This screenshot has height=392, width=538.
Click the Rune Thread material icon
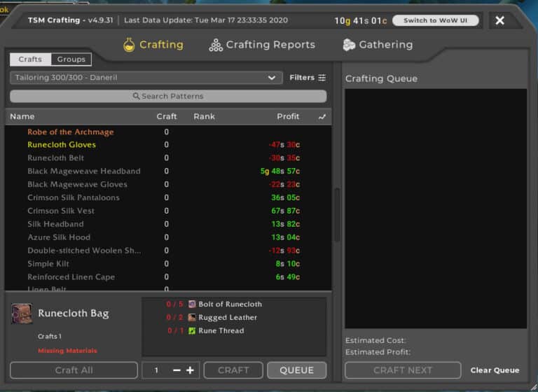pos(192,330)
